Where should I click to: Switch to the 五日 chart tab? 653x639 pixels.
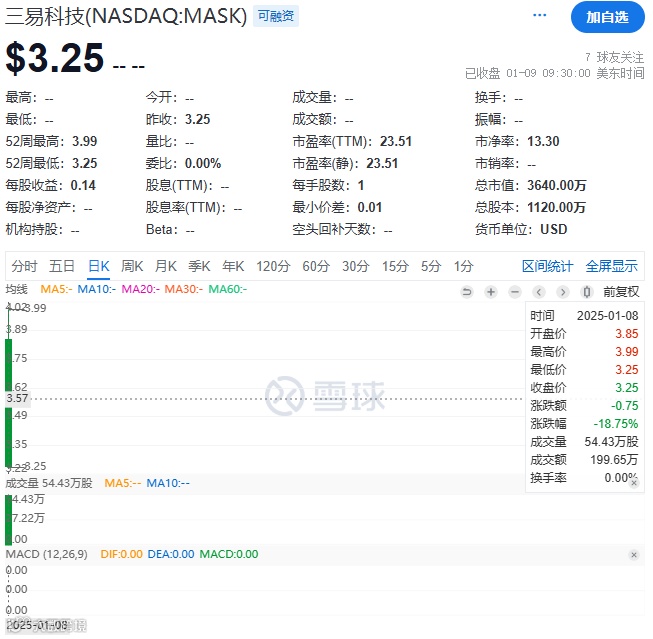coord(62,266)
